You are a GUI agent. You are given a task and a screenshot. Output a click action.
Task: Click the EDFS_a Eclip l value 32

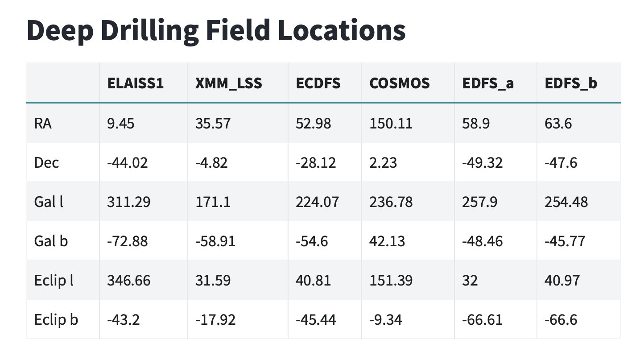pyautogui.click(x=470, y=280)
